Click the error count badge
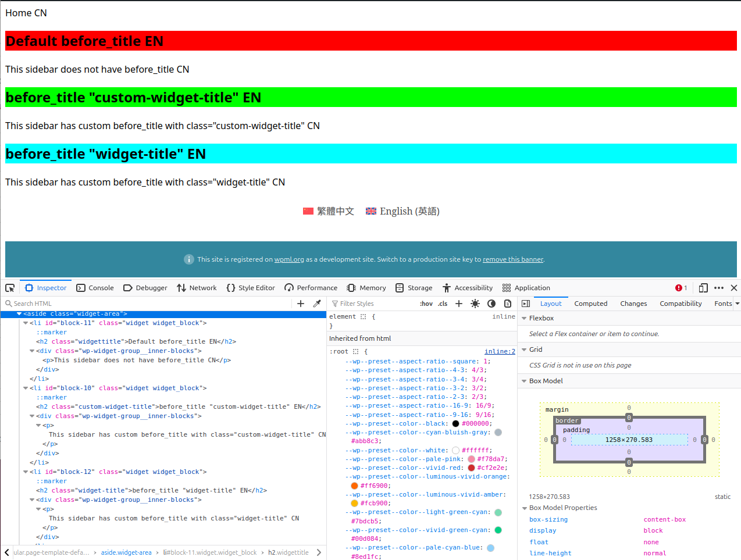The height and width of the screenshot is (560, 741). [681, 288]
